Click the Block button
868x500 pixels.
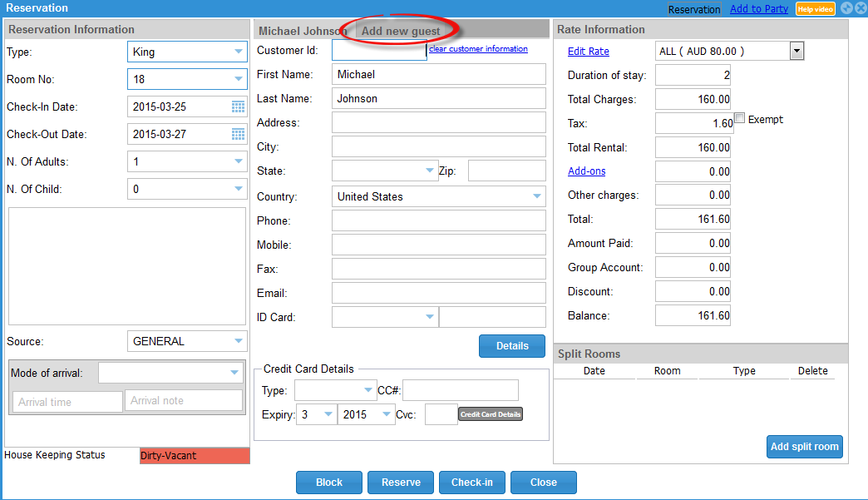pos(328,483)
